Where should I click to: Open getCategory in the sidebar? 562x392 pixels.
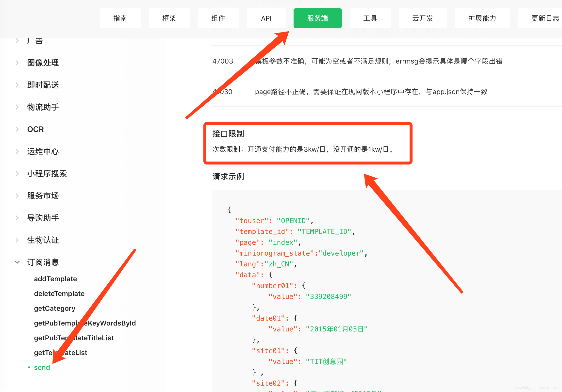[54, 308]
